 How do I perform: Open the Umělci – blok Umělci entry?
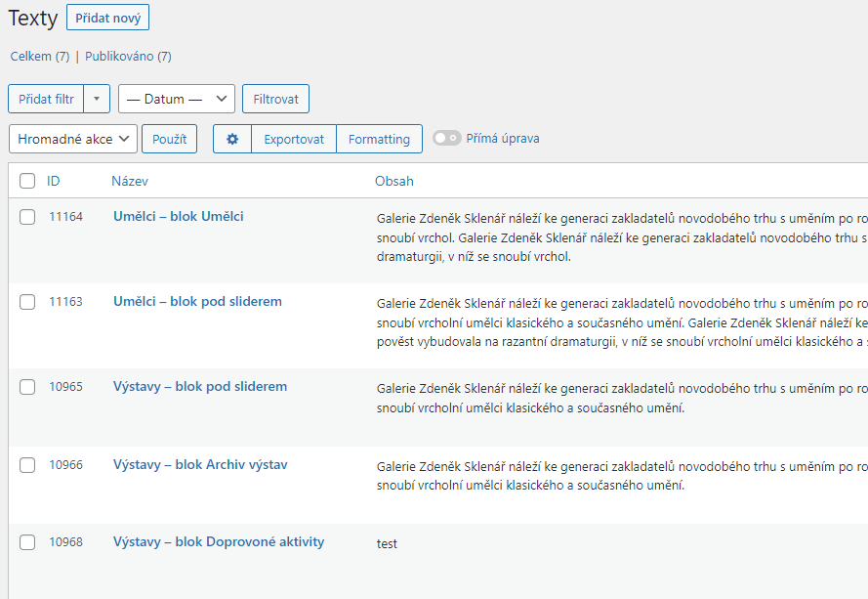click(178, 217)
